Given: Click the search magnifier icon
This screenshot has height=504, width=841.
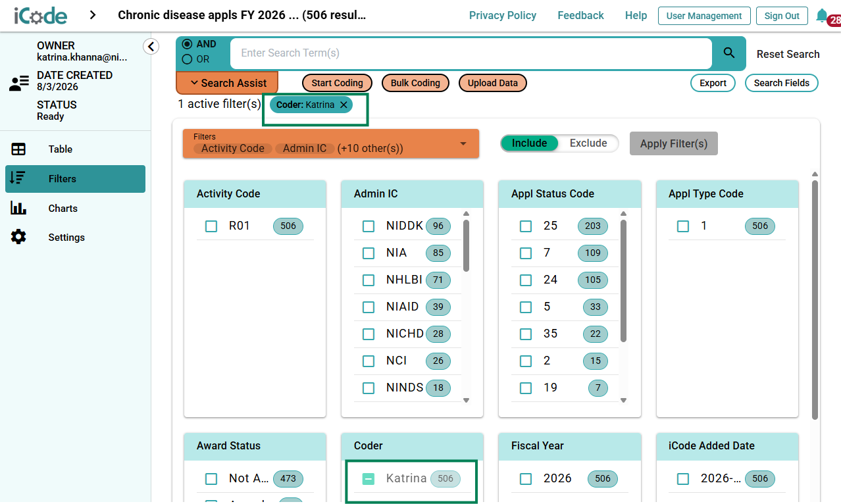Looking at the screenshot, I should click(729, 53).
